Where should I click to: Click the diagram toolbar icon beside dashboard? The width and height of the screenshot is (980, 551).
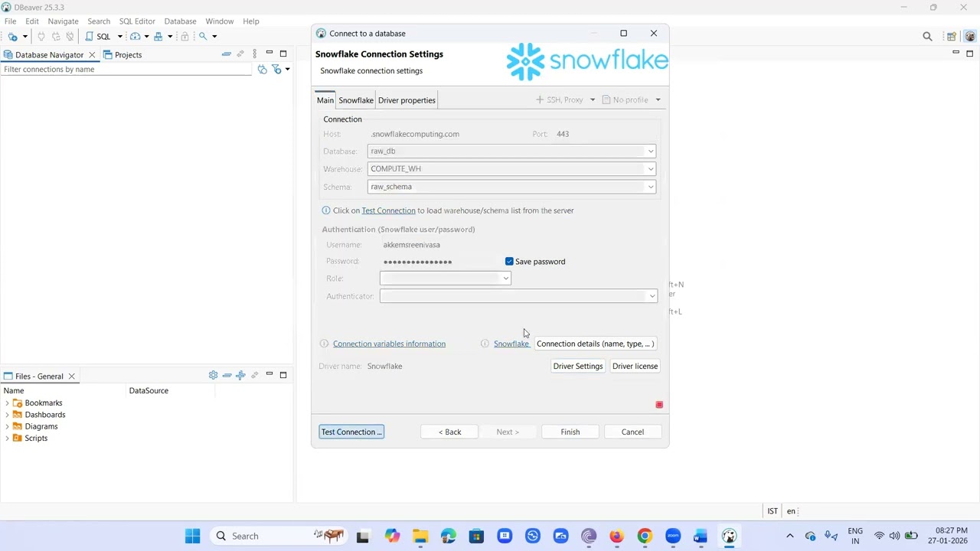(x=158, y=36)
